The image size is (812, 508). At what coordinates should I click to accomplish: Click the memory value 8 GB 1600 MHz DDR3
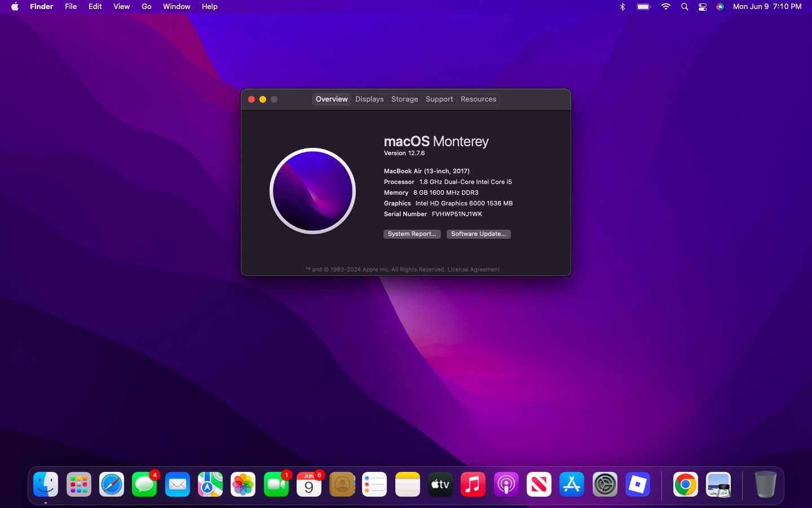(446, 192)
